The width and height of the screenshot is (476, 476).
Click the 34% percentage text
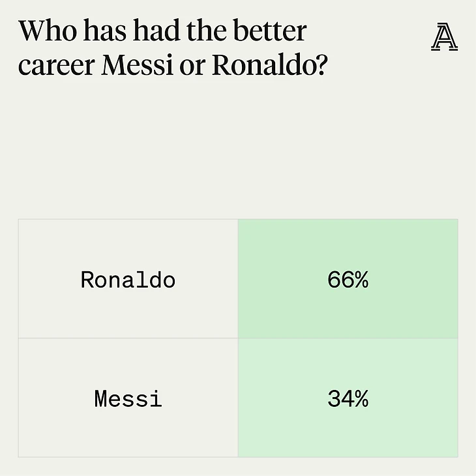click(348, 398)
